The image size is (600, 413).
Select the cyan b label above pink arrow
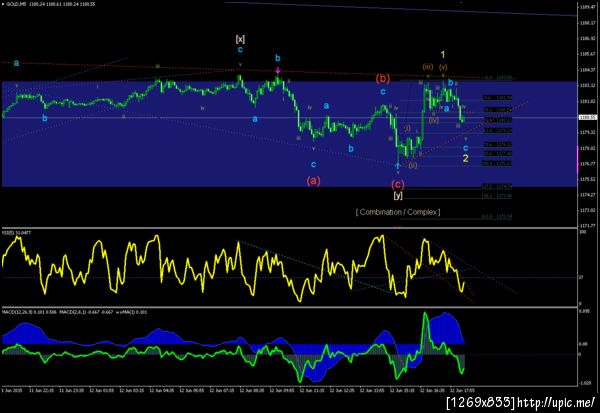[x=278, y=58]
